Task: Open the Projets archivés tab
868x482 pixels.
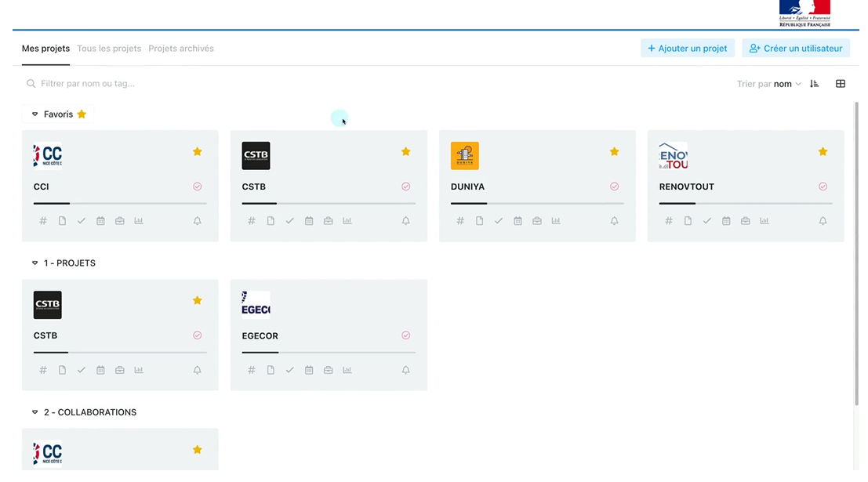Action: [181, 48]
